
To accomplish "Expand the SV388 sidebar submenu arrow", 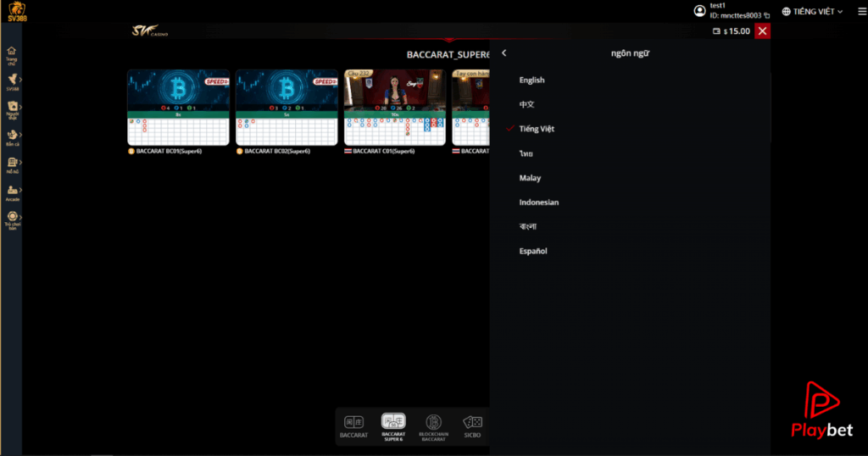I will pyautogui.click(x=20, y=79).
